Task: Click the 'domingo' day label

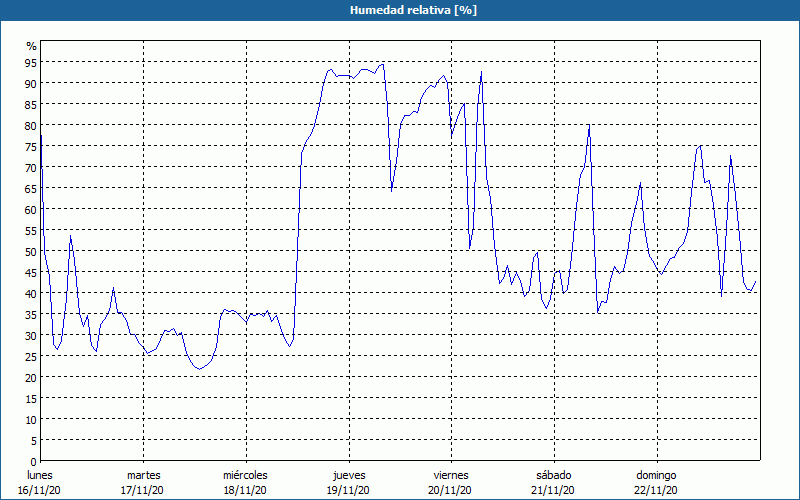Action: click(656, 475)
